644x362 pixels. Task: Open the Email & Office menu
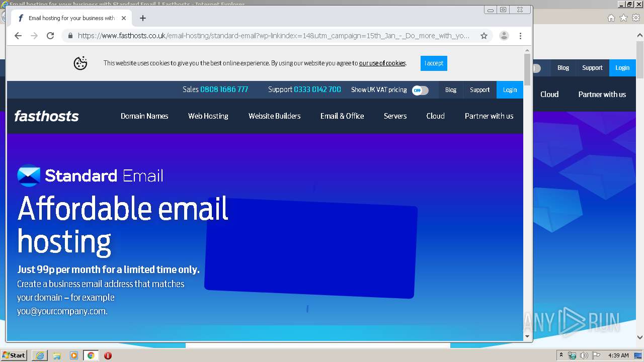point(342,116)
